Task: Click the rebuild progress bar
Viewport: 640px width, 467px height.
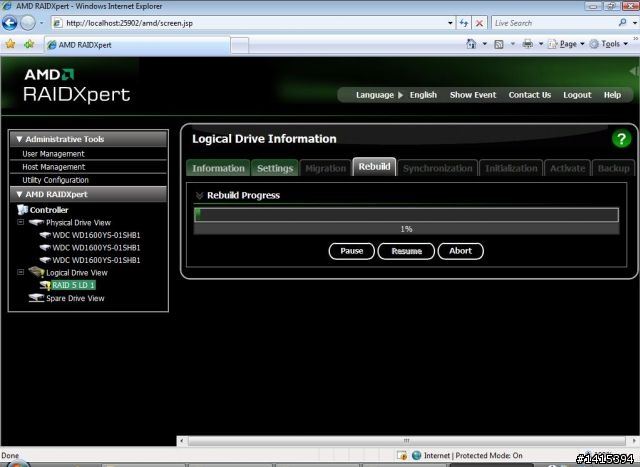Action: 406,215
